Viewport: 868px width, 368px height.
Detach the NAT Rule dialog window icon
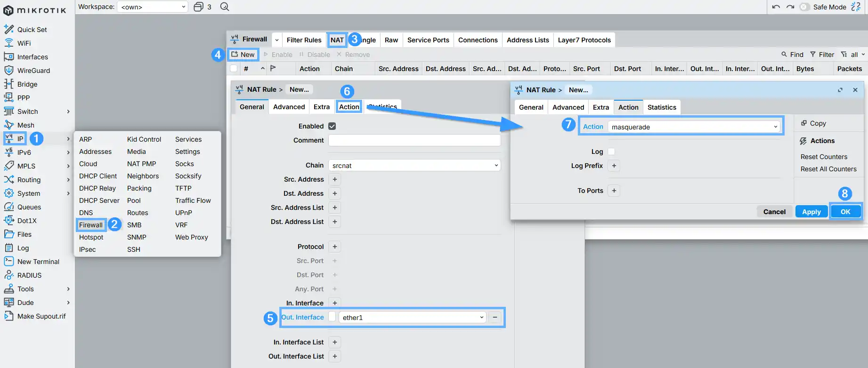pos(840,89)
